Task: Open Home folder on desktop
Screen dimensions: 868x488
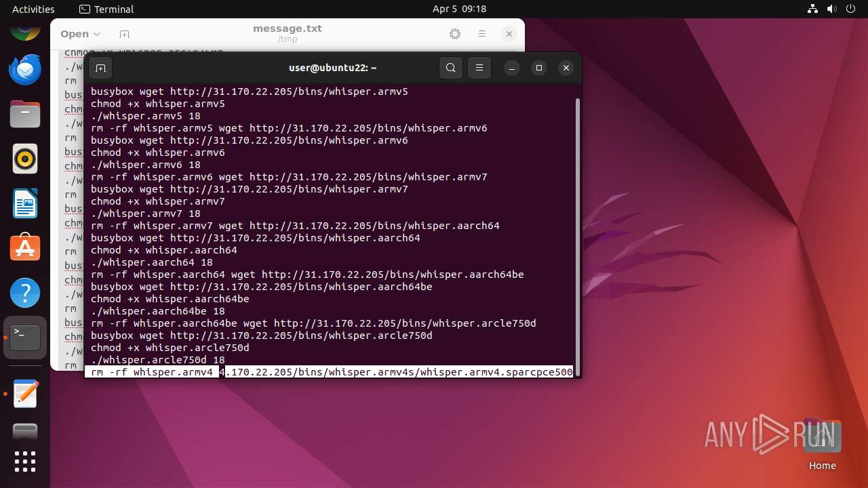Action: point(822,444)
